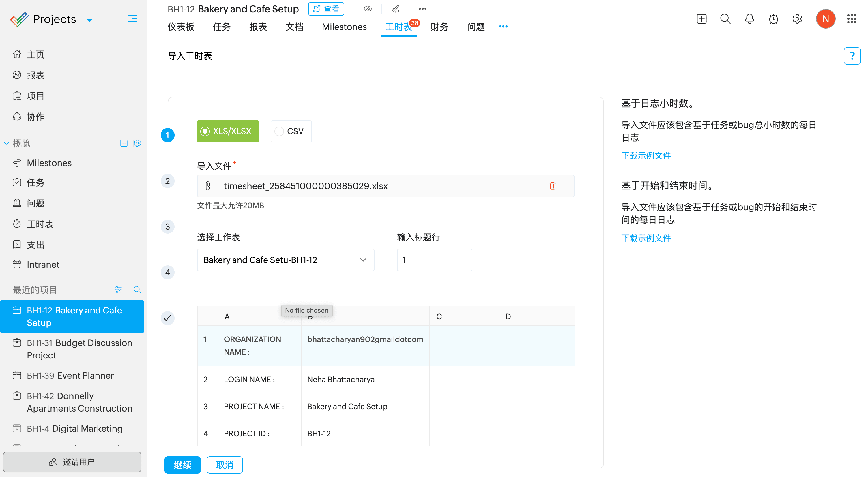Search recent projects in sidebar
The height and width of the screenshot is (477, 868).
click(x=137, y=290)
